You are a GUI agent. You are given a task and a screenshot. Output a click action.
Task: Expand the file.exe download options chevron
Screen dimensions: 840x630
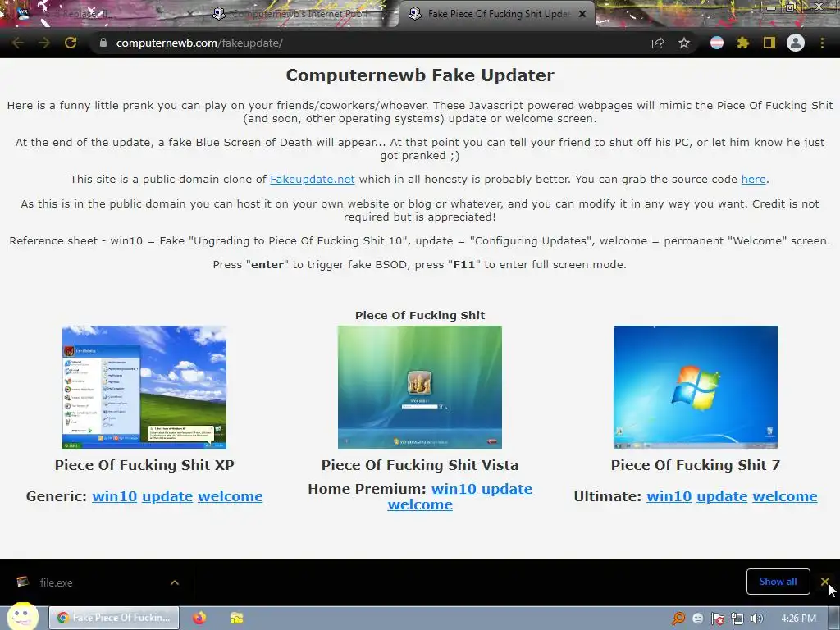tap(175, 582)
